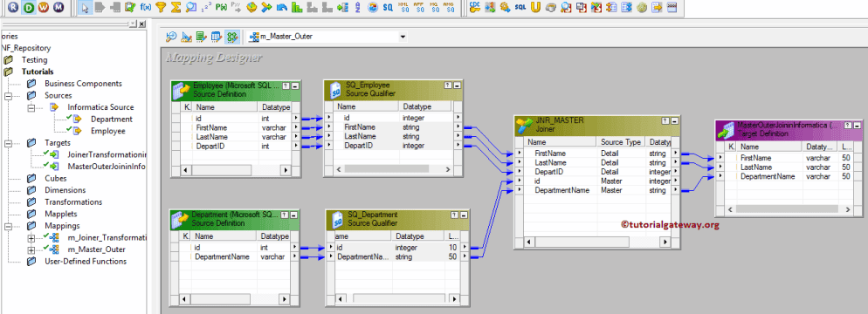Open the m_Master_Outer mapping dropdown

(x=403, y=37)
